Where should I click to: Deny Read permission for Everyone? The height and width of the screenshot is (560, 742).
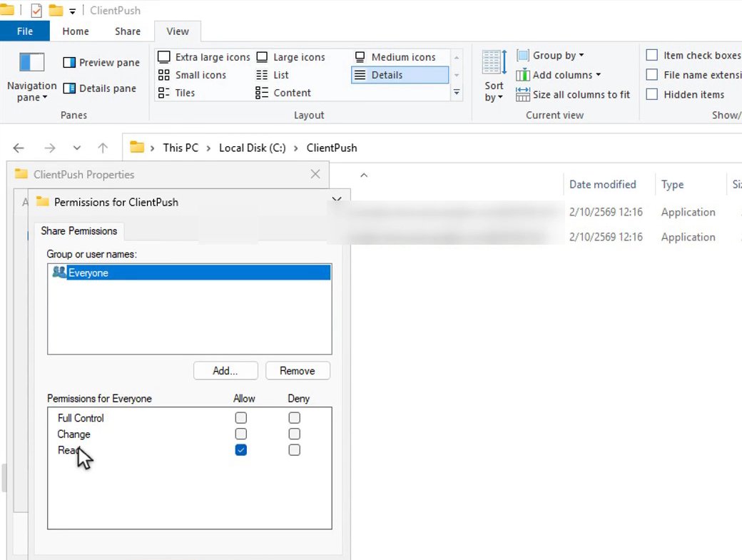[x=295, y=450]
